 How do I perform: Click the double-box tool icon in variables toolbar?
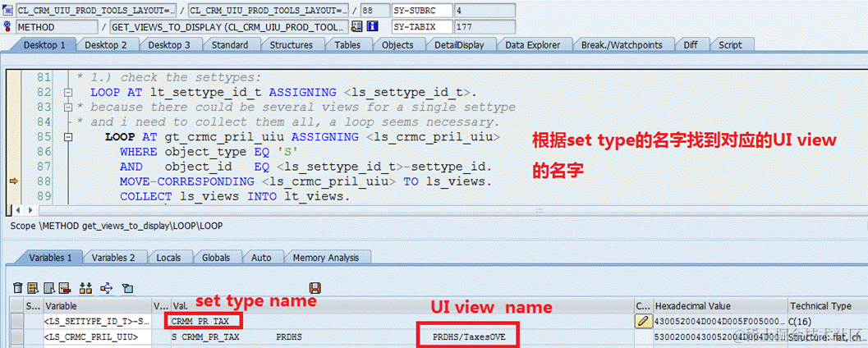click(x=85, y=288)
